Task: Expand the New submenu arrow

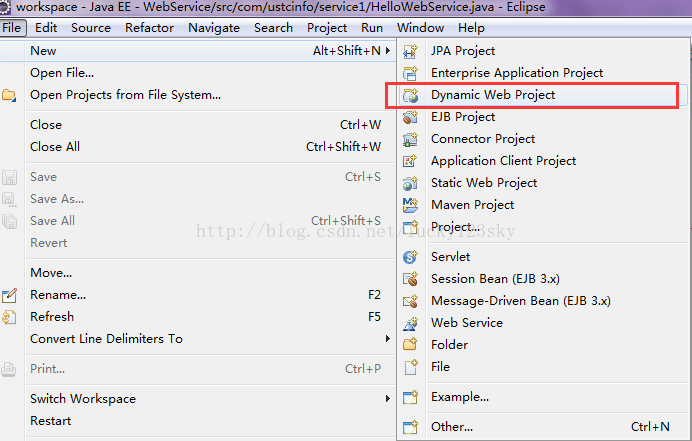Action: (x=388, y=50)
